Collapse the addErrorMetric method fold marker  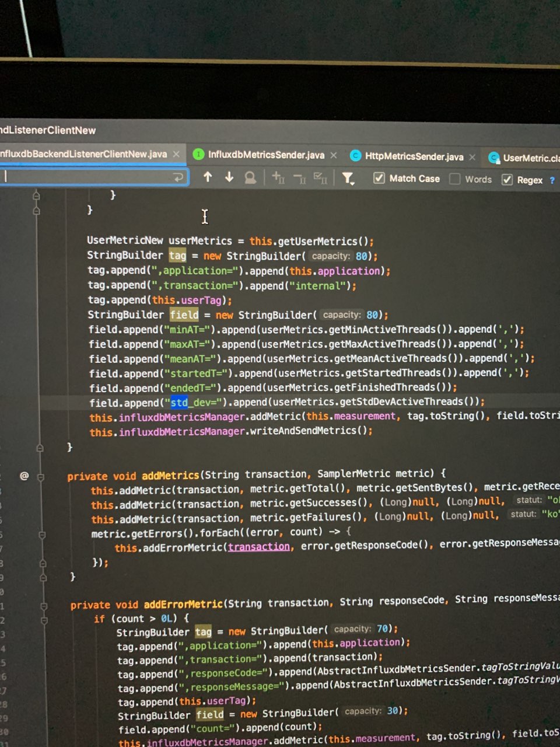(x=44, y=606)
